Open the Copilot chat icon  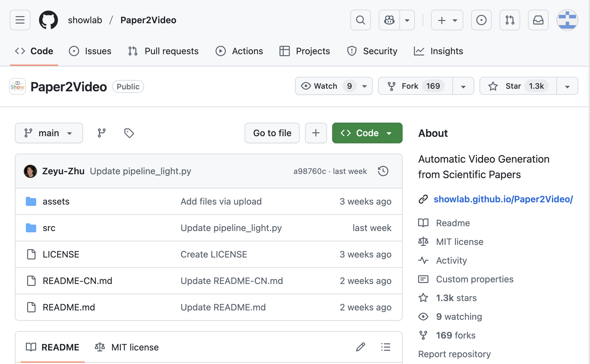pos(389,20)
